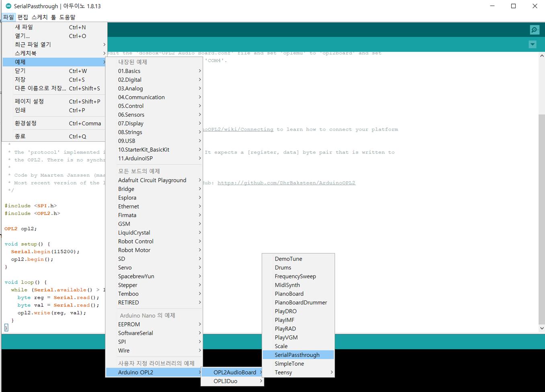This screenshot has height=392, width=545.
Task: Open the Serial Monitor magnifier icon
Action: [x=534, y=30]
